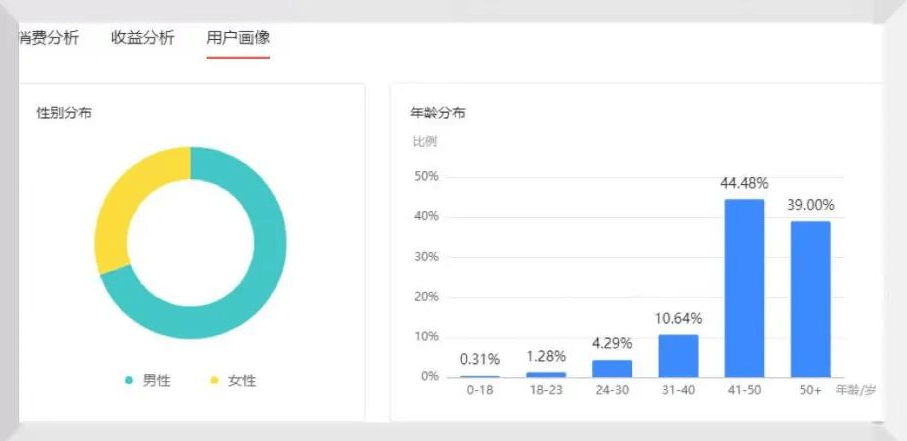Click the 男性 legend label

pyautogui.click(x=156, y=381)
